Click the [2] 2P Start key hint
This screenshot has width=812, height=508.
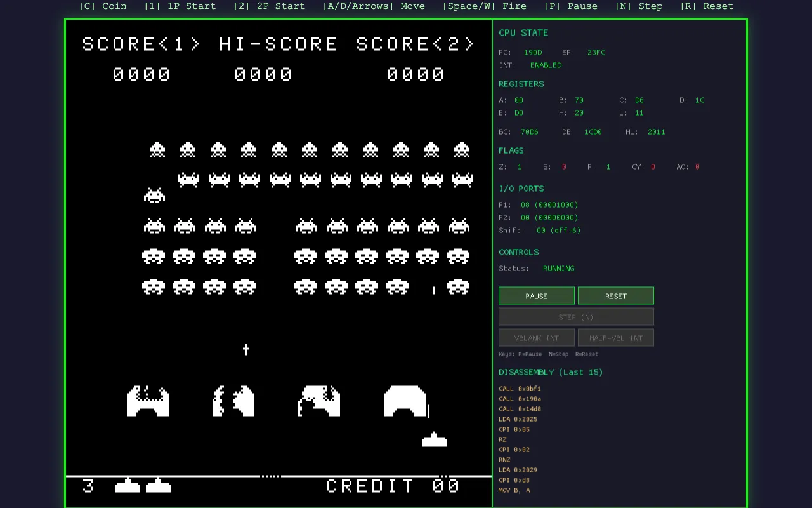coord(270,6)
